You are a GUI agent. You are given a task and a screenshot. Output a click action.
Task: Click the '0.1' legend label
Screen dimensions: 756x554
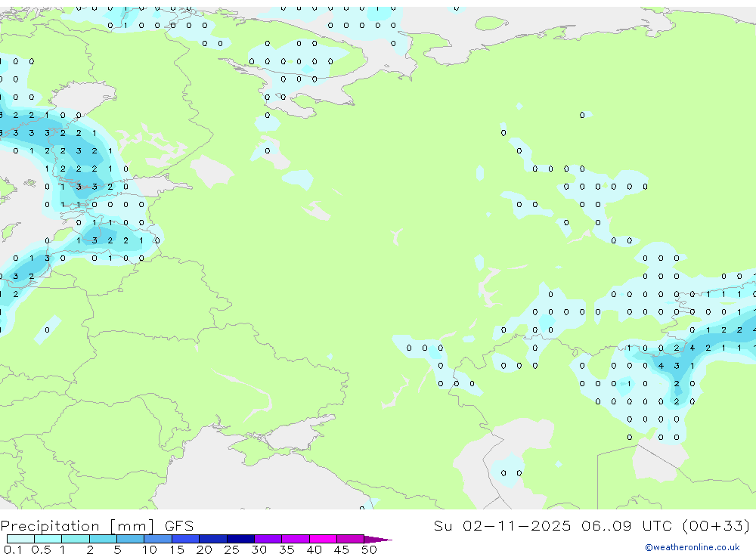coord(13,549)
